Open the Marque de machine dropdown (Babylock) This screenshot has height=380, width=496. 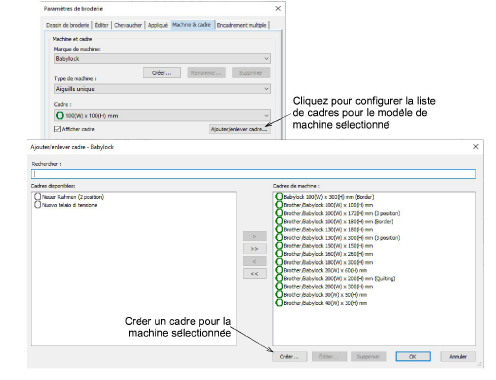pyautogui.click(x=162, y=59)
